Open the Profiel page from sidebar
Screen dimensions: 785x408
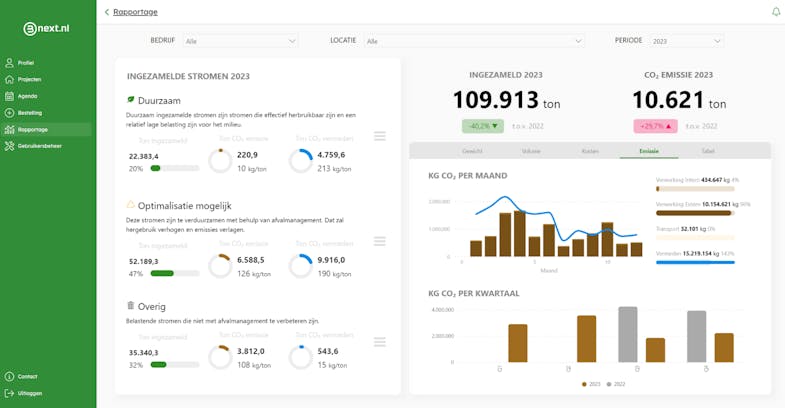[20, 63]
